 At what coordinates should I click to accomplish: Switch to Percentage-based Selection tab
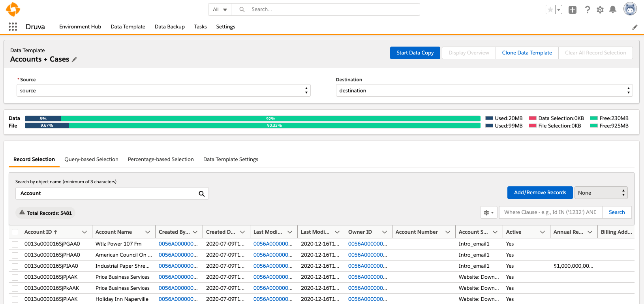coord(161,160)
